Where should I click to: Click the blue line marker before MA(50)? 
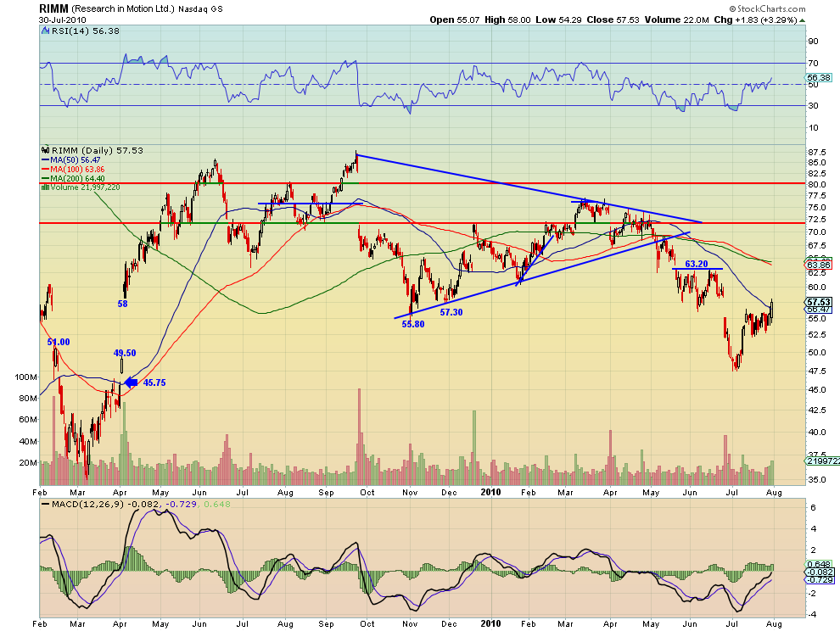tap(46, 160)
